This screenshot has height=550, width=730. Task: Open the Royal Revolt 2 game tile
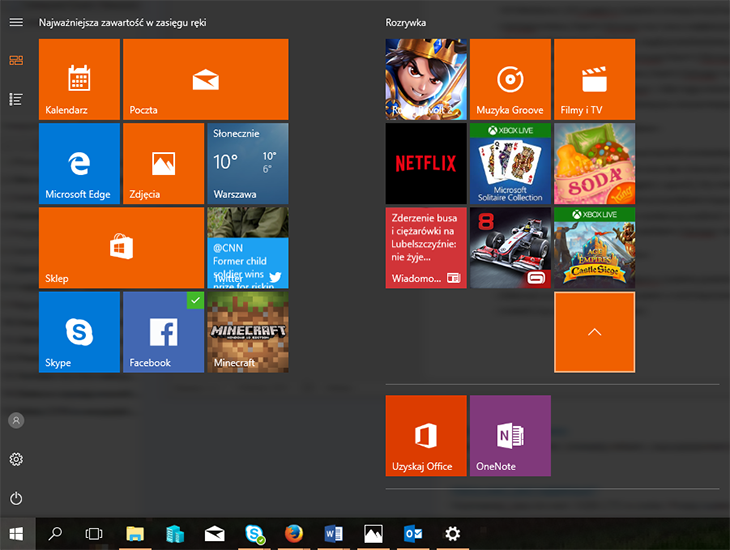[x=426, y=79]
